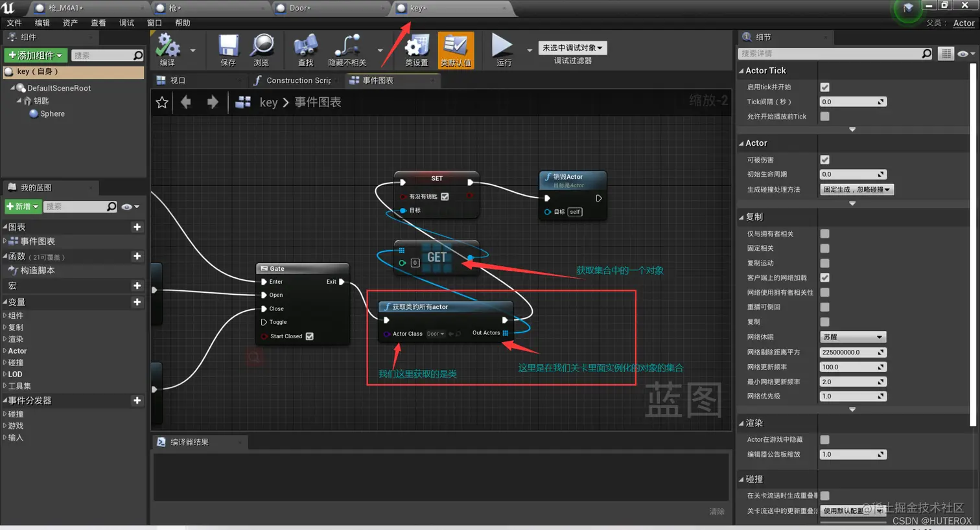
Task: Open 类设置 class settings
Action: [417, 50]
